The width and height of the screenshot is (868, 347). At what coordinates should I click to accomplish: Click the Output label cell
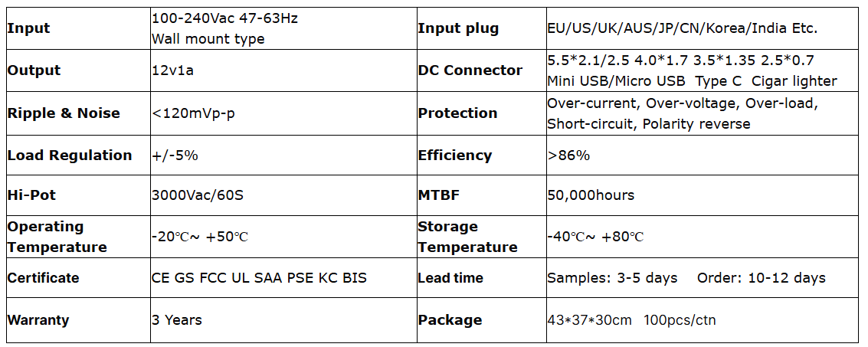pyautogui.click(x=34, y=70)
